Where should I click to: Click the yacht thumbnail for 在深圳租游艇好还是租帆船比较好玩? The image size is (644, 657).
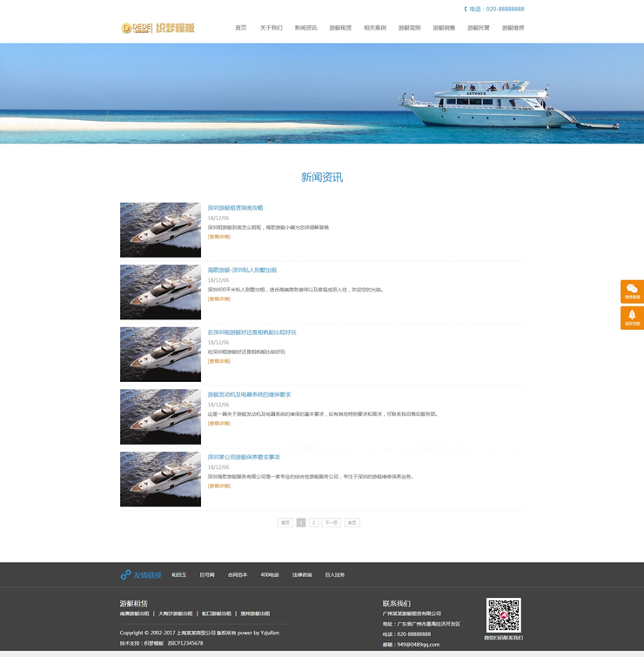coord(160,354)
